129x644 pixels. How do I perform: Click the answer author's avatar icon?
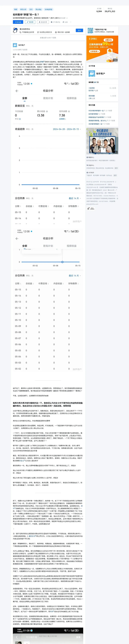coord(15,45)
